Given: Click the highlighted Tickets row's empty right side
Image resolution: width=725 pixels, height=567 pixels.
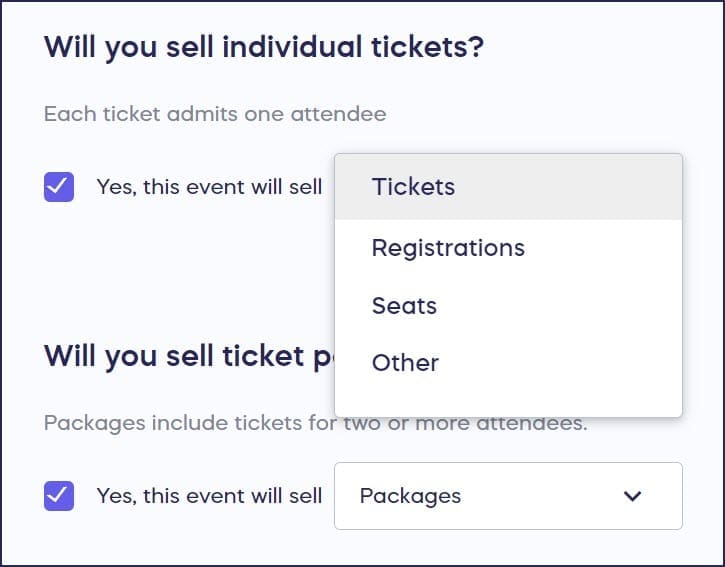Looking at the screenshot, I should [600, 187].
